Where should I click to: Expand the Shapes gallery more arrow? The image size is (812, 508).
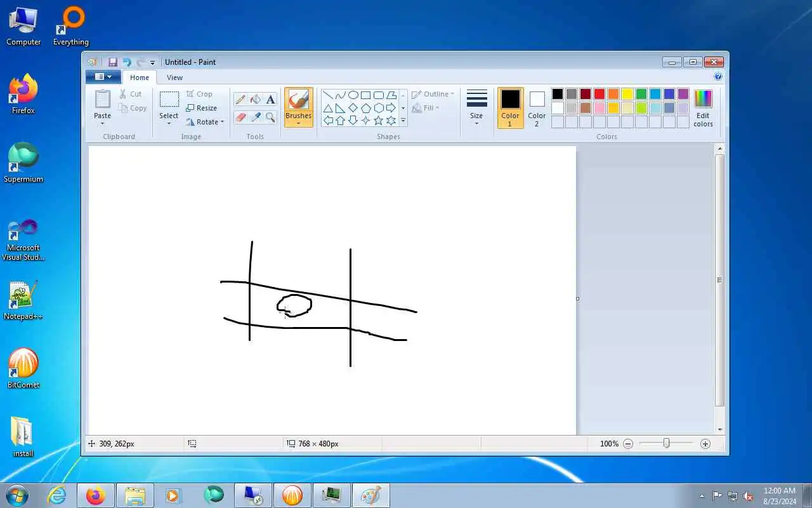tap(403, 121)
